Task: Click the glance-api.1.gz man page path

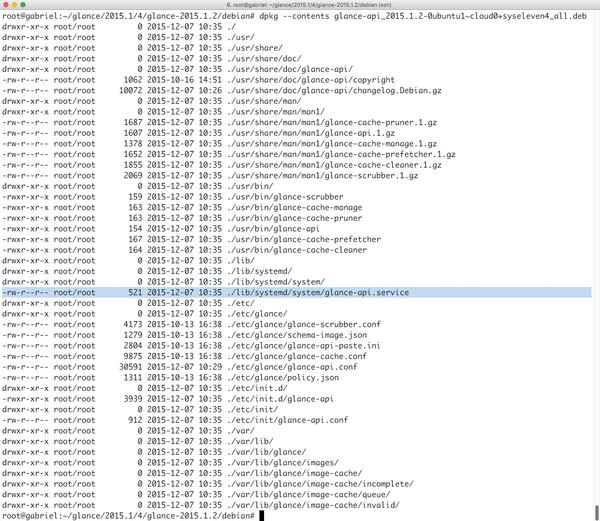Action: (x=311, y=133)
